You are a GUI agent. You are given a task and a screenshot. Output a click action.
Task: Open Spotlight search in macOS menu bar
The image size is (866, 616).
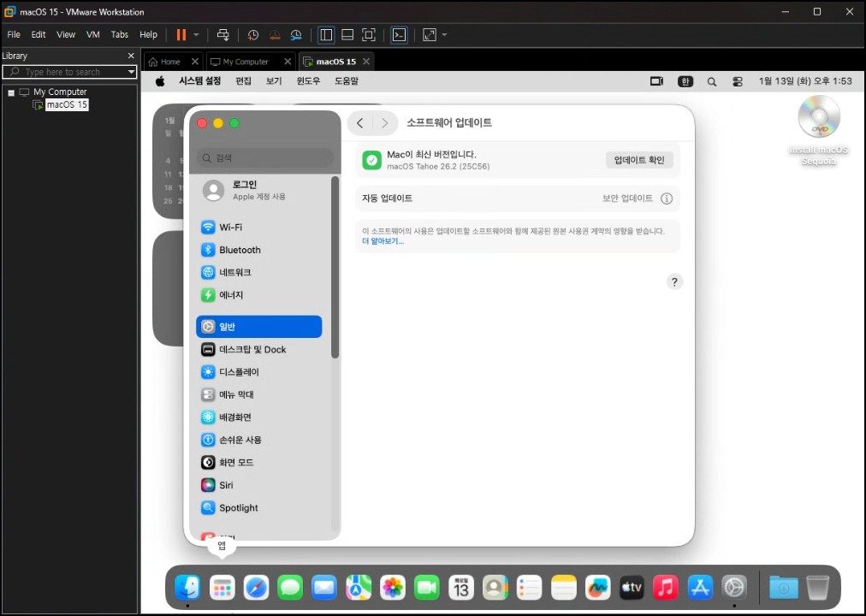tap(712, 81)
